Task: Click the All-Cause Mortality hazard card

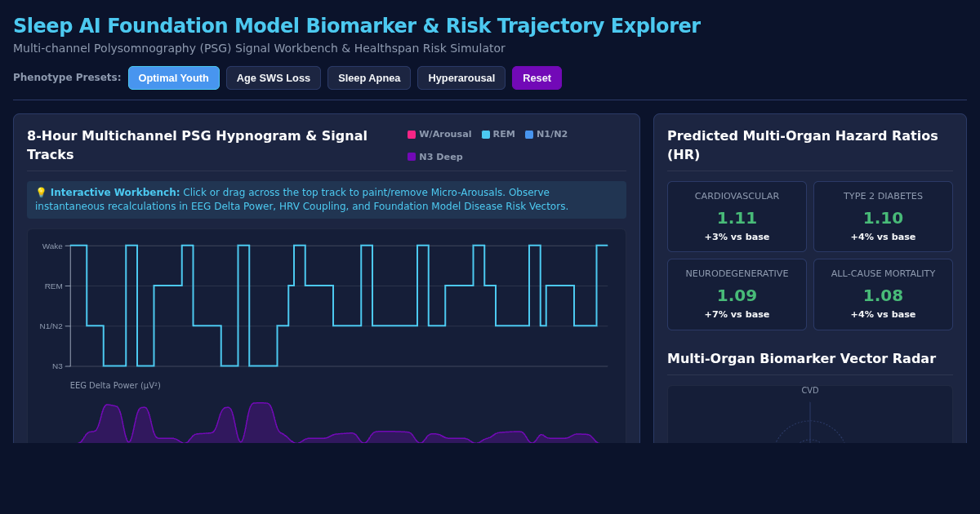Action: click(883, 295)
